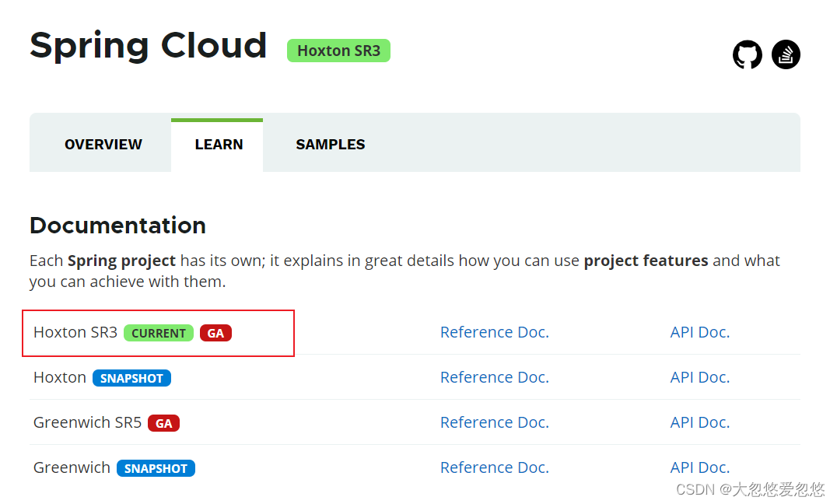Click the GA badge on Hoxton SR3 row
This screenshot has height=504, width=837.
click(215, 333)
